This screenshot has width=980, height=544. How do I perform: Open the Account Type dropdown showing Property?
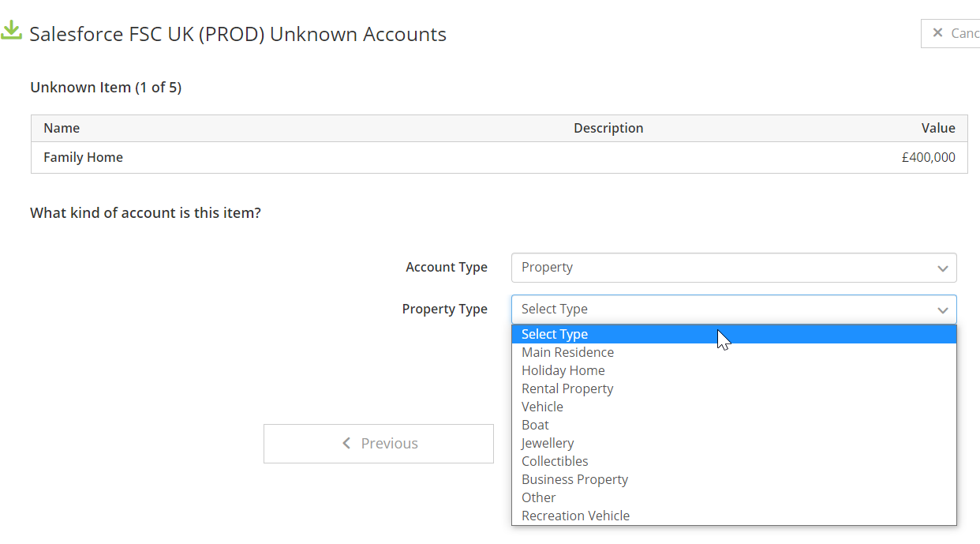734,268
